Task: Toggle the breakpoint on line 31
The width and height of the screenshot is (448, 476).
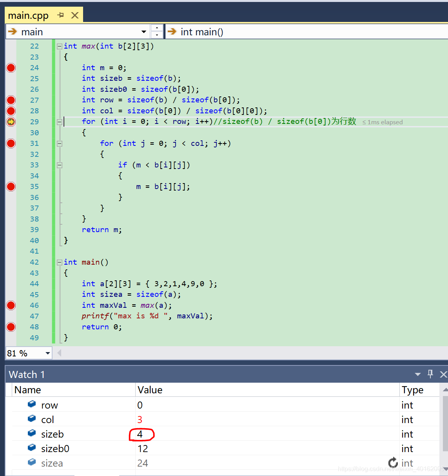Action: pyautogui.click(x=11, y=144)
